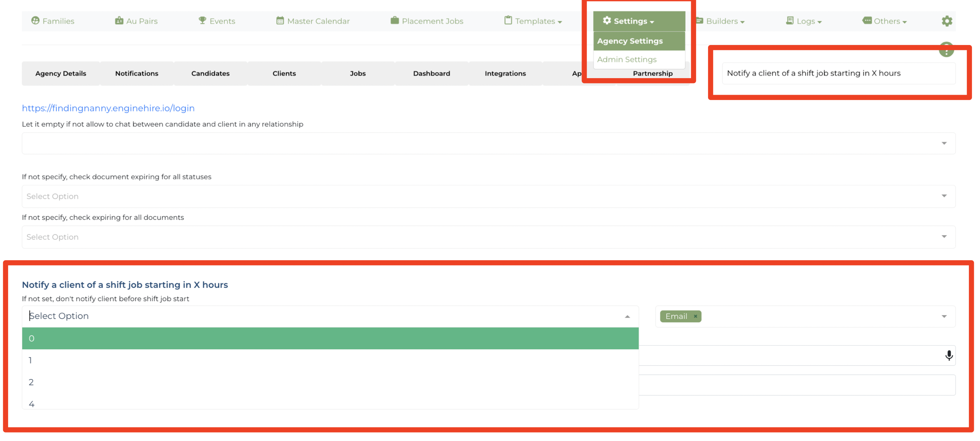Open the Au Pairs section icon
The image size is (980, 441).
coord(119,21)
